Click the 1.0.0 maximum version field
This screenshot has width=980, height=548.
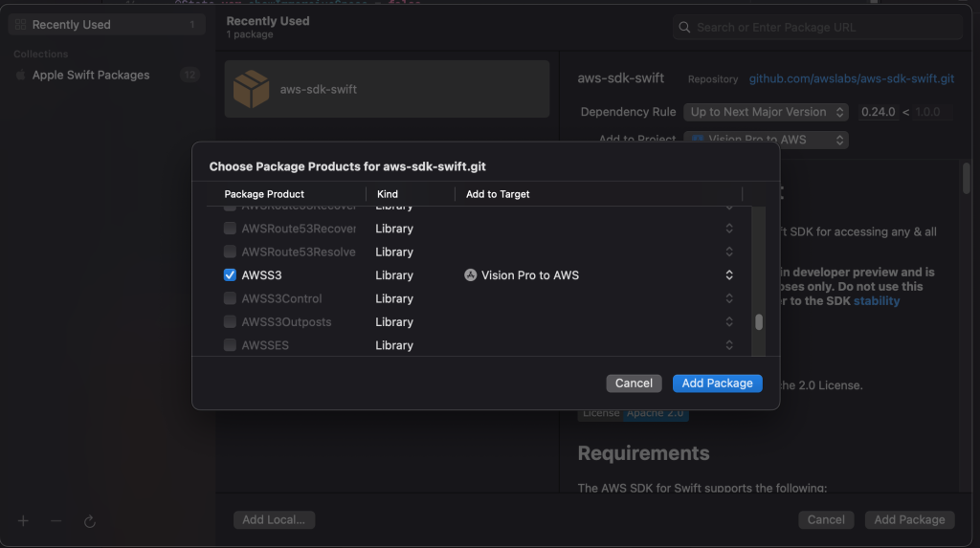coord(930,112)
